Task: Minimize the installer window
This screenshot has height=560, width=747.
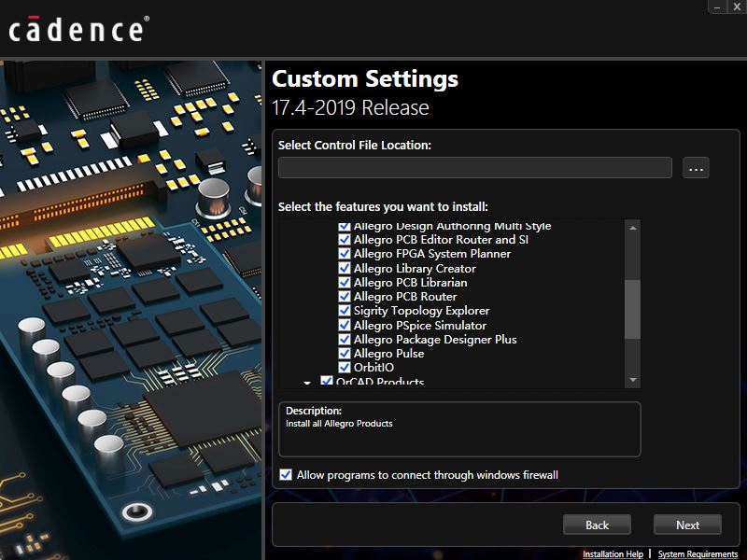Action: click(x=717, y=7)
